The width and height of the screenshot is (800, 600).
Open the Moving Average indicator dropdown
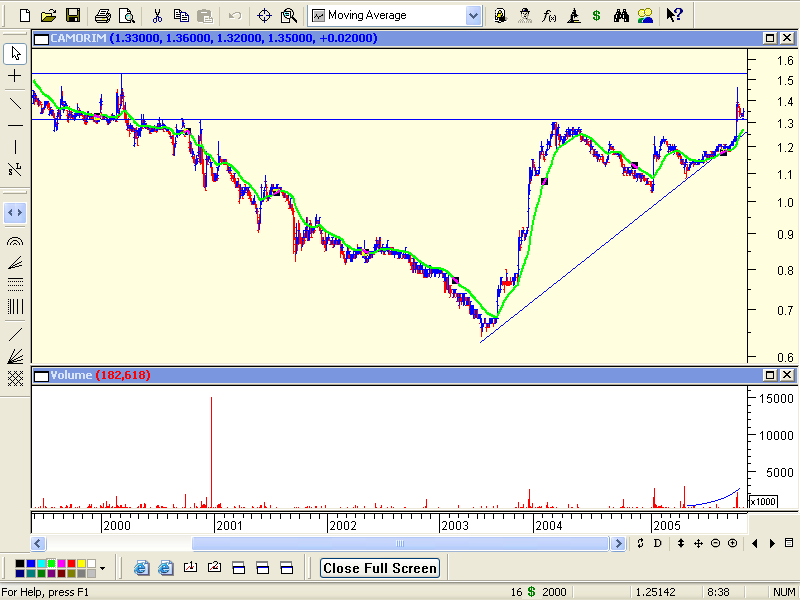pos(473,16)
